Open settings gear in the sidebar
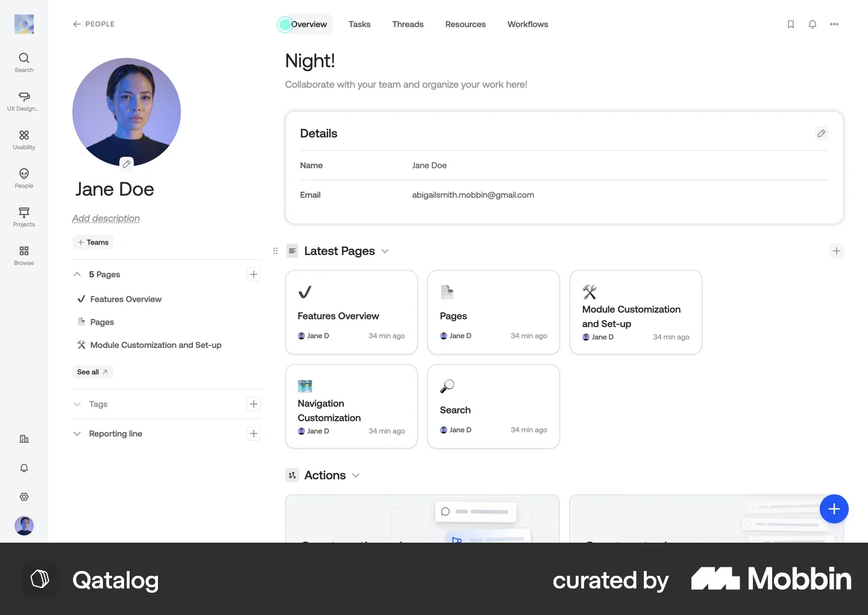This screenshot has height=615, width=868. 24,497
